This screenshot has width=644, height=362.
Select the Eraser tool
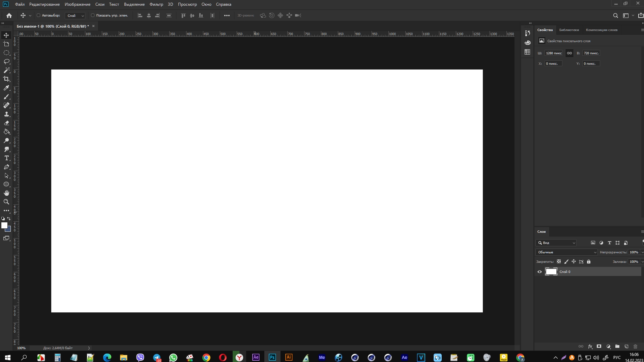6,123
